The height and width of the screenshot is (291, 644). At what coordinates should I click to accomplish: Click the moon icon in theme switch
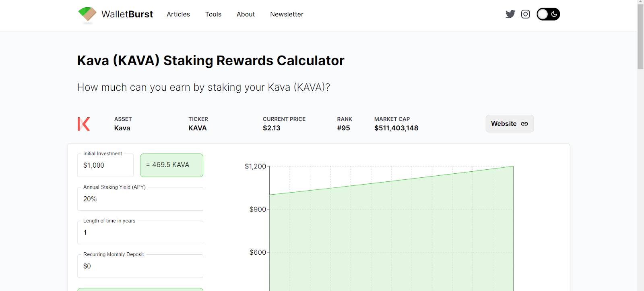[554, 14]
